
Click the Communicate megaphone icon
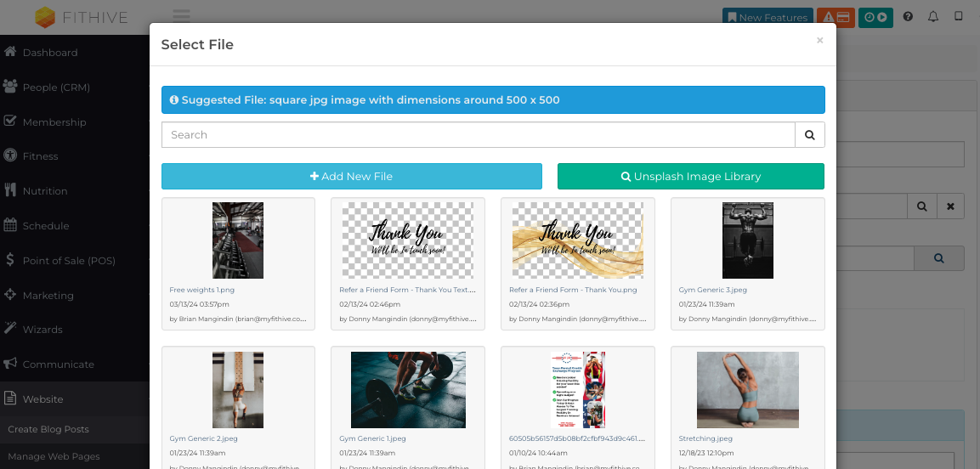point(9,363)
